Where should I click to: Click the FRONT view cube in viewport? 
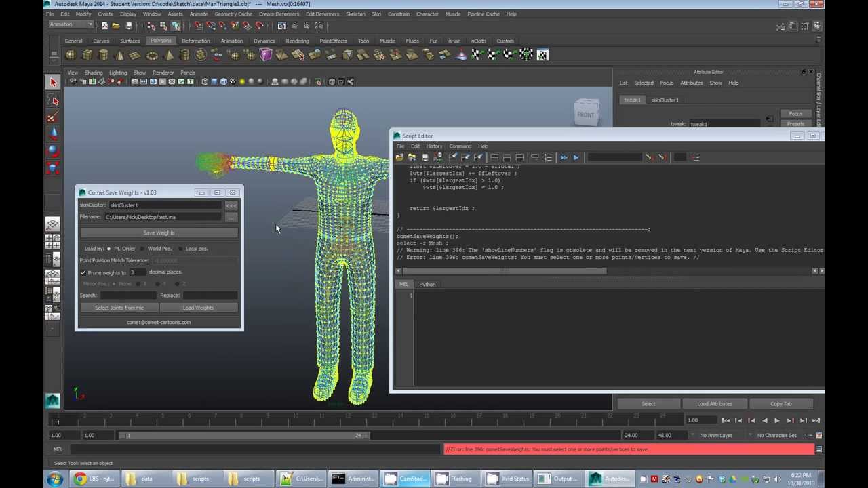click(x=586, y=114)
